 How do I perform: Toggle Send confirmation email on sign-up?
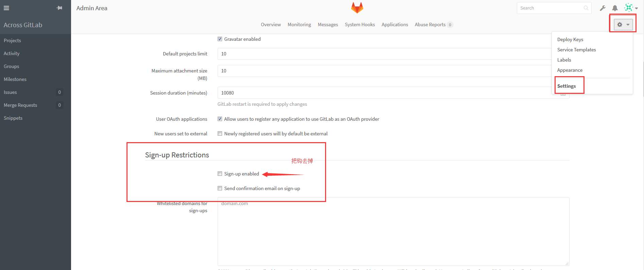[x=220, y=188]
